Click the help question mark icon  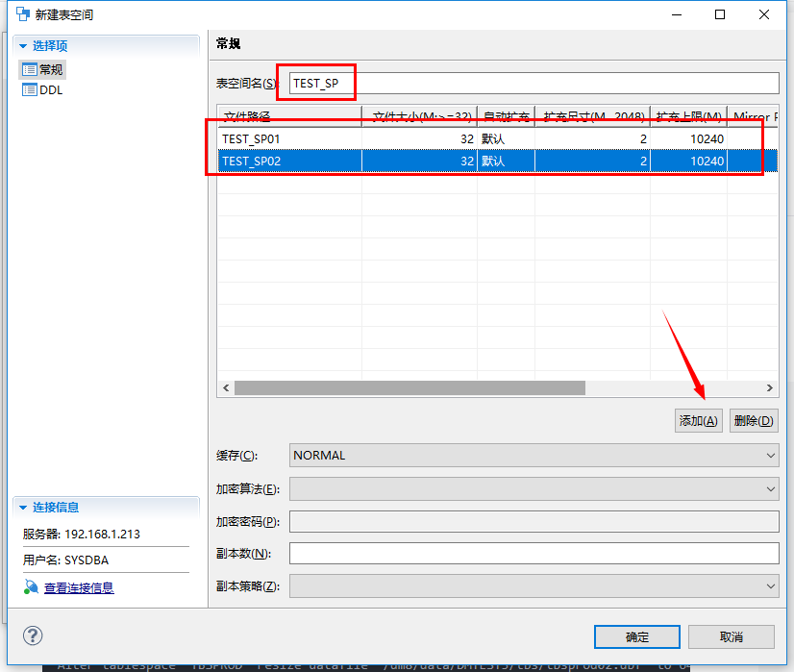click(x=33, y=635)
